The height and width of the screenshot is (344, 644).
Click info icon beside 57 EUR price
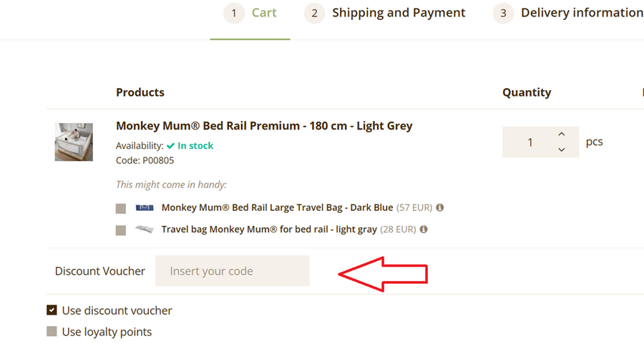point(440,208)
